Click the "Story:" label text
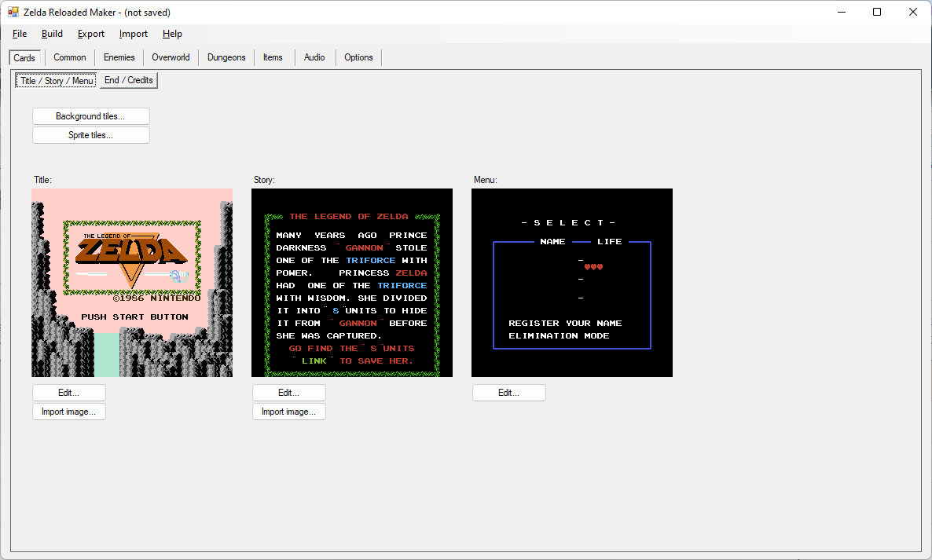 265,180
